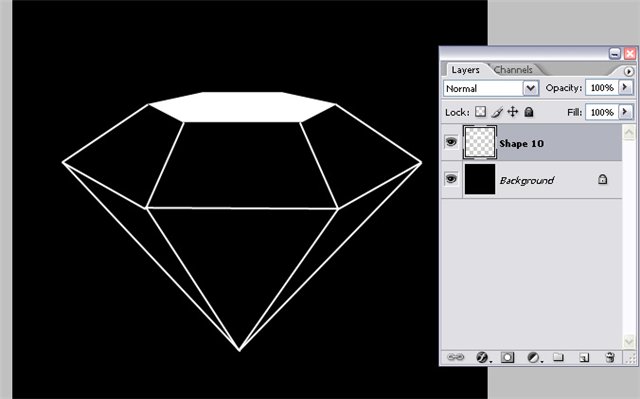Click the Opacity 100% field
The image size is (640, 399).
coord(602,88)
